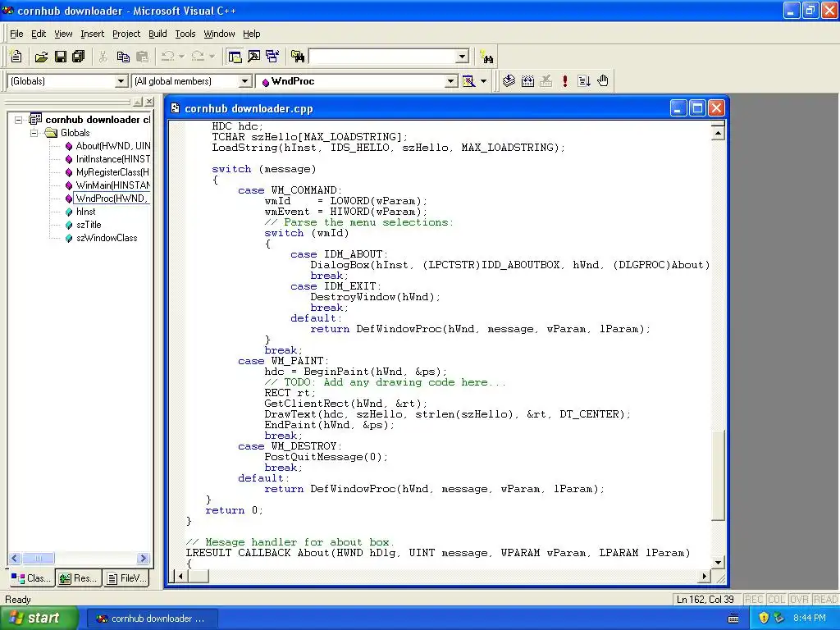Open the Find combo box dropdown
This screenshot has height=630, width=840.
coord(463,57)
